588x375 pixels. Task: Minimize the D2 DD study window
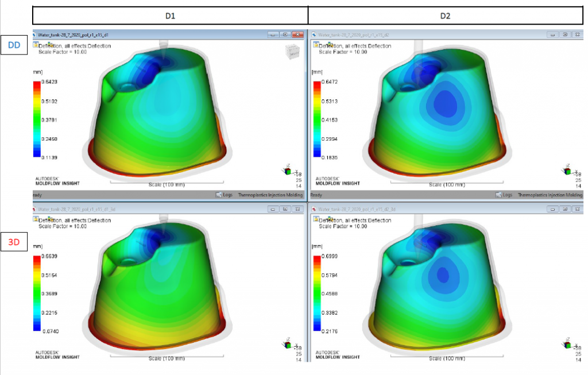point(553,34)
